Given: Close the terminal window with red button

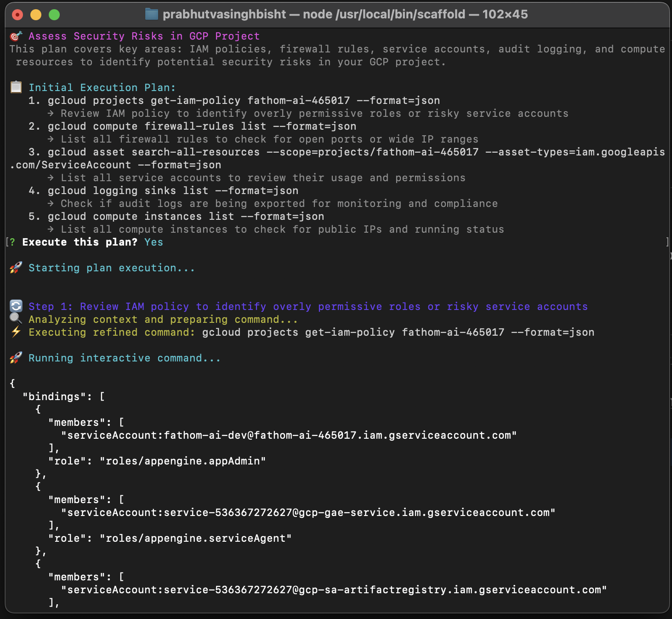Looking at the screenshot, I should pos(17,15).
